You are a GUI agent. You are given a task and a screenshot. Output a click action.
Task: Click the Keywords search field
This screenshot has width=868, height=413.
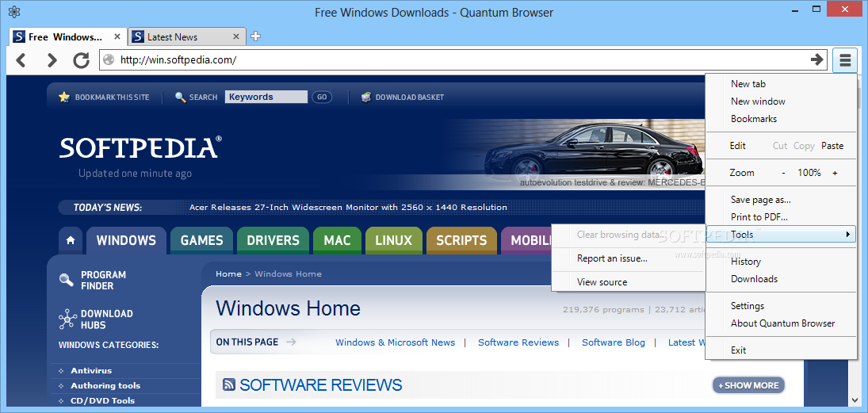point(266,97)
